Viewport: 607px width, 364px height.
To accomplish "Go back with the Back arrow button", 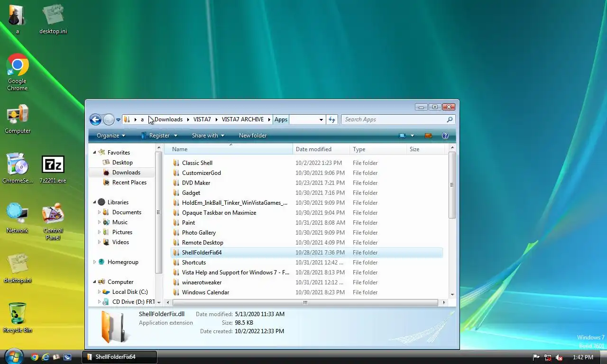I will (x=95, y=119).
